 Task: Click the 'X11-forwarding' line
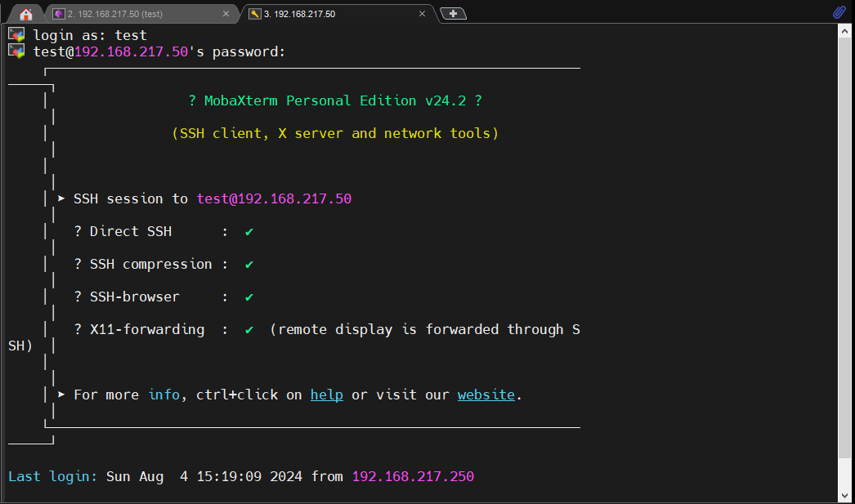click(x=327, y=330)
